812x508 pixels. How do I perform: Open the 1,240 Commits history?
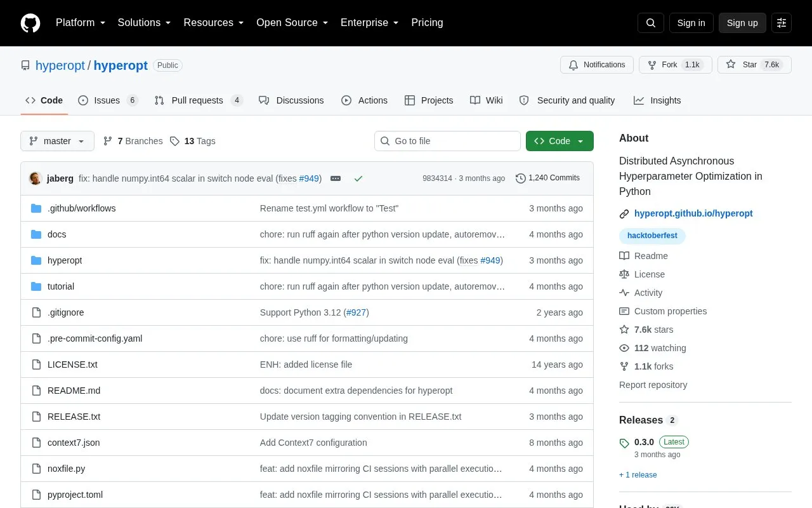(548, 178)
